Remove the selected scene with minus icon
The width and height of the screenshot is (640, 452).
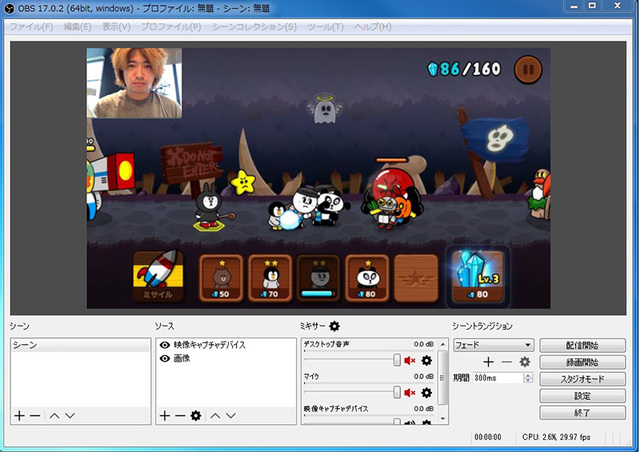point(35,415)
